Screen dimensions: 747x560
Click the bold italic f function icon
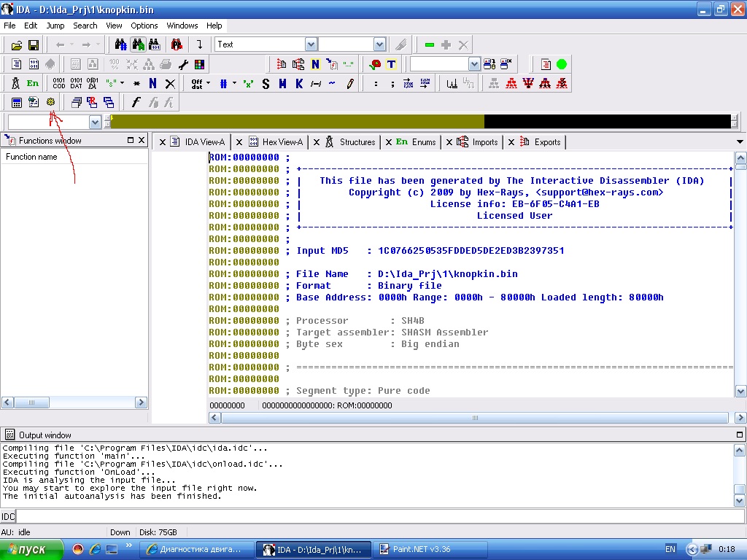pyautogui.click(x=136, y=103)
